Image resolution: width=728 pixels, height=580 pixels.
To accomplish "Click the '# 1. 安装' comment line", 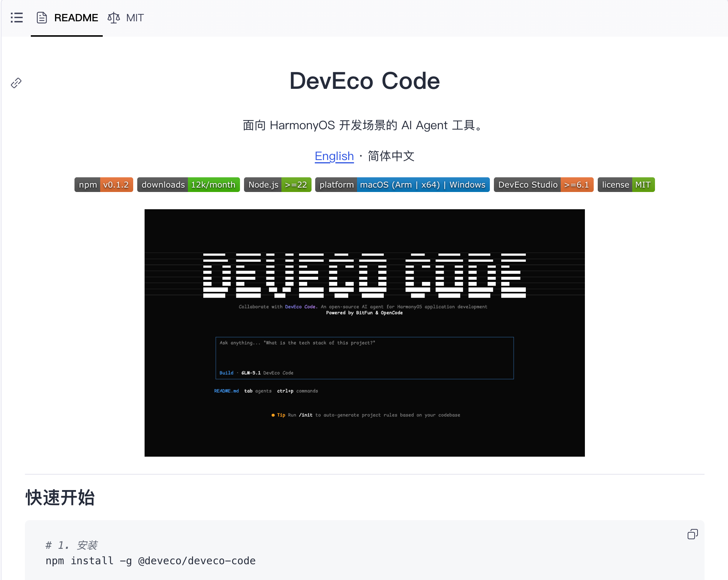I will (x=72, y=545).
